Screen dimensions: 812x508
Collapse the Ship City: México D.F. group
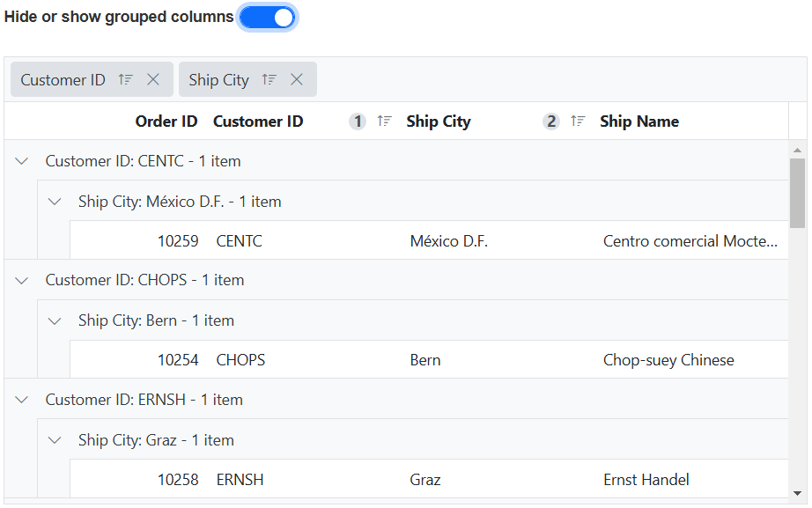click(55, 202)
